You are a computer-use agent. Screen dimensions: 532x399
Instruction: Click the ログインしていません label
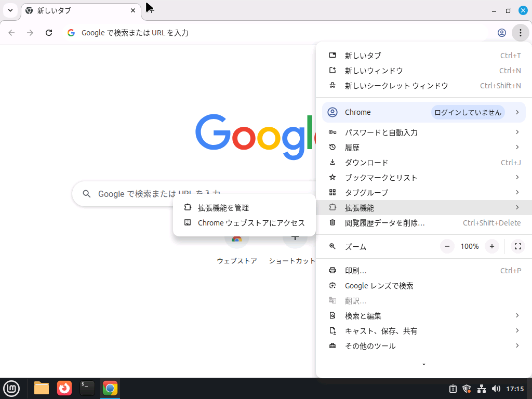pos(468,112)
